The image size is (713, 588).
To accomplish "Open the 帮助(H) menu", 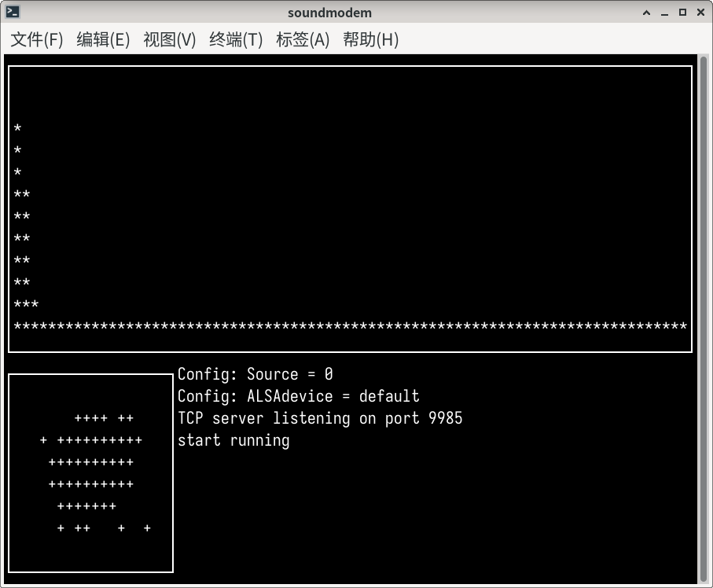I will 370,39.
